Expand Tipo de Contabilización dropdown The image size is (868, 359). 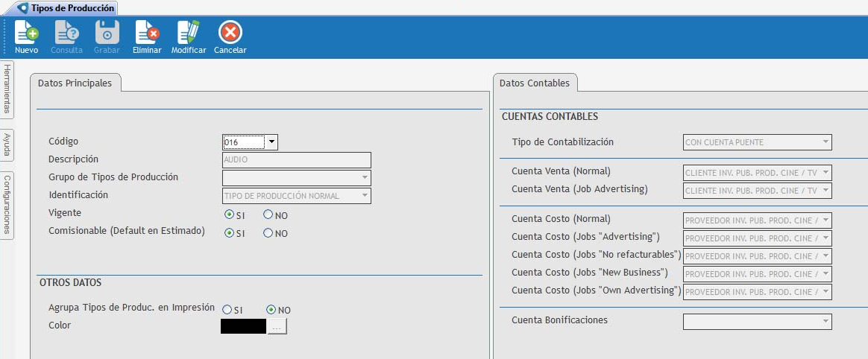coord(825,142)
